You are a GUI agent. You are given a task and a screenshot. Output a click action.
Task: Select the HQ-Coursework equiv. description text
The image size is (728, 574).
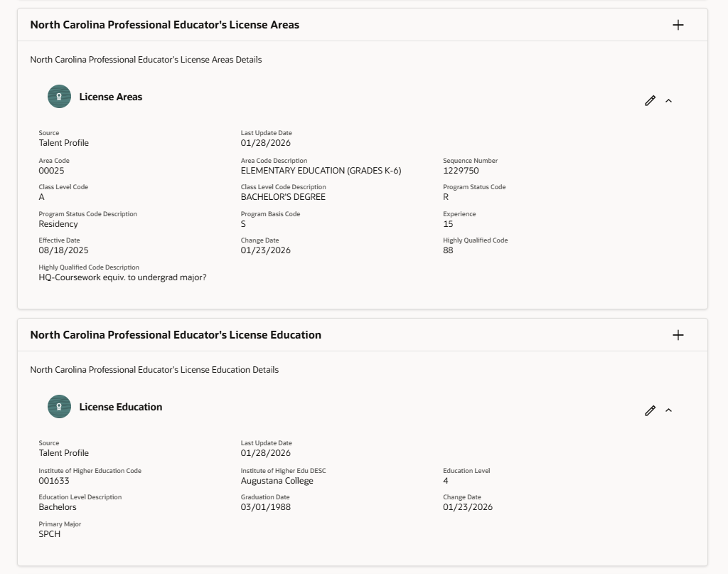[122, 277]
